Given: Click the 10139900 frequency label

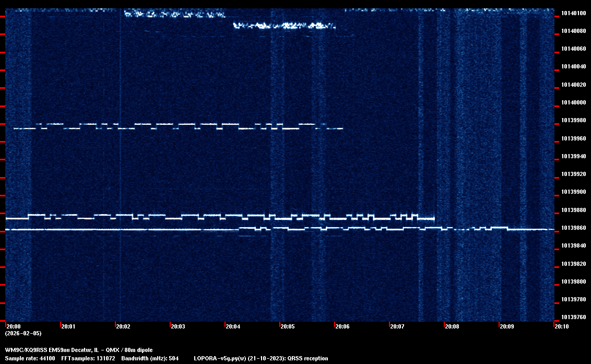Looking at the screenshot, I should (573, 192).
